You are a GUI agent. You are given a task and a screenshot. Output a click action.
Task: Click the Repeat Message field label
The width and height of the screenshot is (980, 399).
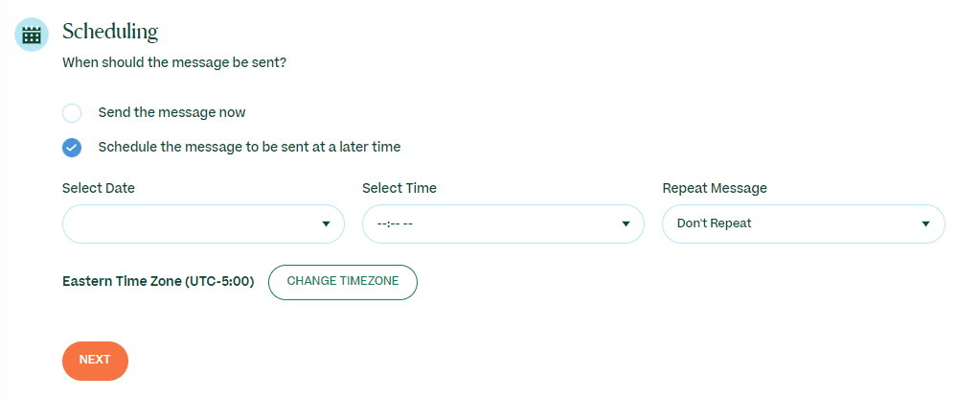(x=715, y=188)
